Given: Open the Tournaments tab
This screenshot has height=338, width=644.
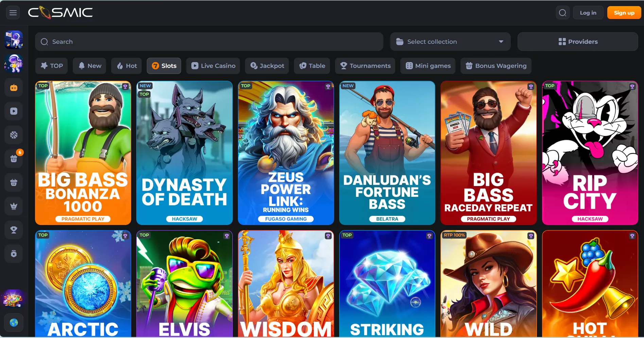Looking at the screenshot, I should click(x=365, y=66).
